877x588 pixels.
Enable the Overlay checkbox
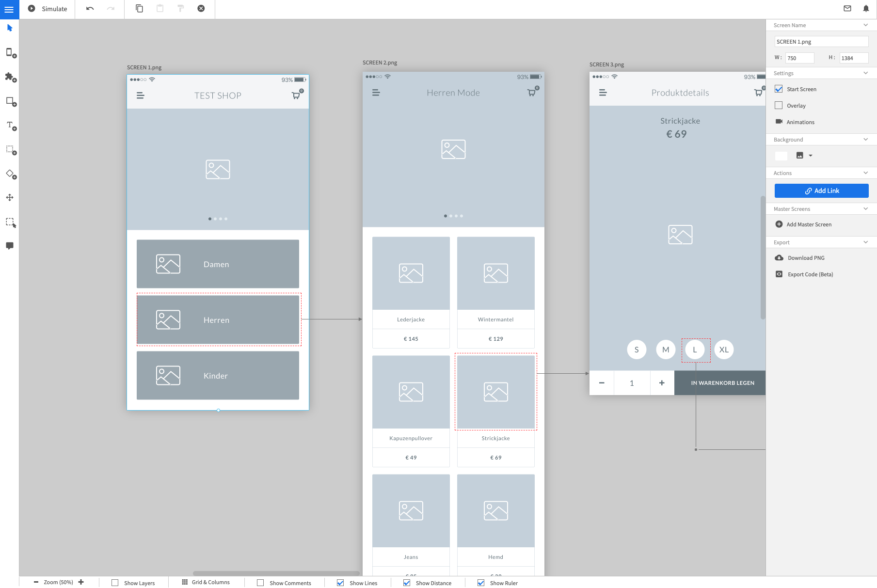click(779, 105)
